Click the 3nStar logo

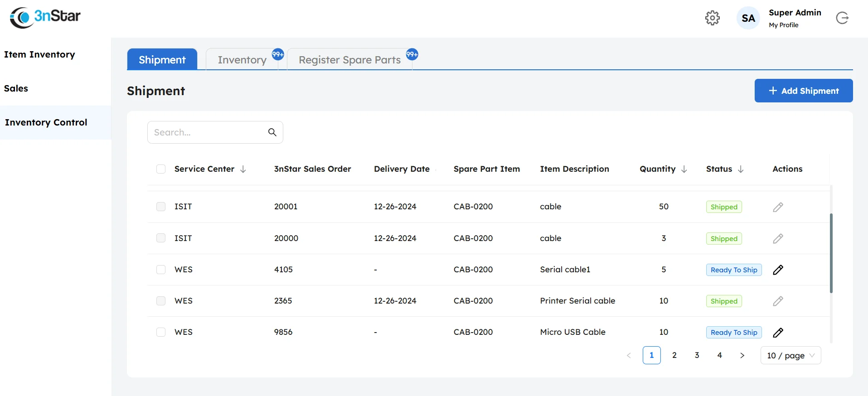click(45, 18)
